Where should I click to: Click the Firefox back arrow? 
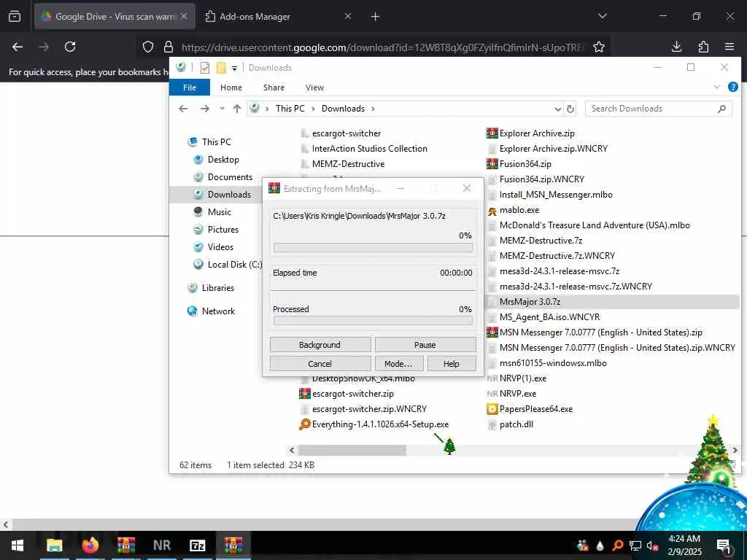[18, 47]
